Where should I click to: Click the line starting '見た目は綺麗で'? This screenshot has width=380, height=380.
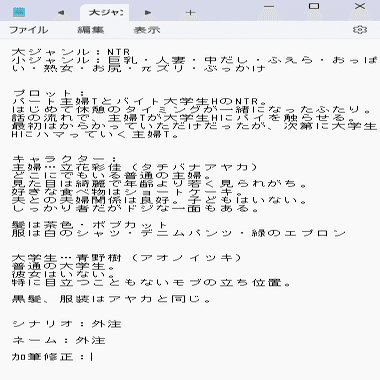point(160,184)
